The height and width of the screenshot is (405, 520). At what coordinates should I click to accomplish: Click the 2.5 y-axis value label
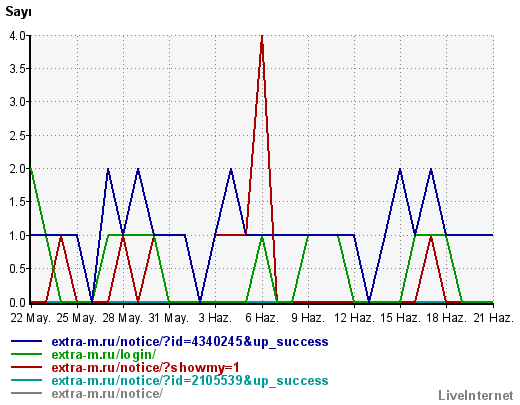coord(18,136)
